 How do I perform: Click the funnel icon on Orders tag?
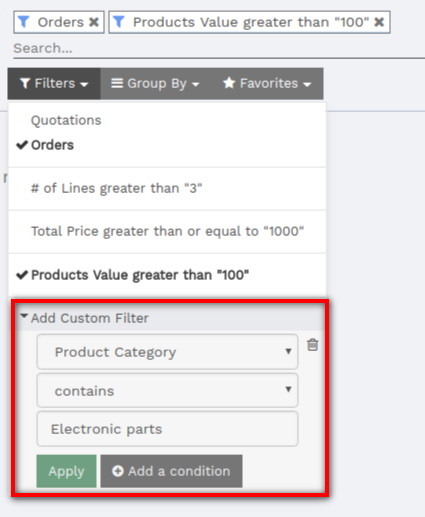point(23,22)
